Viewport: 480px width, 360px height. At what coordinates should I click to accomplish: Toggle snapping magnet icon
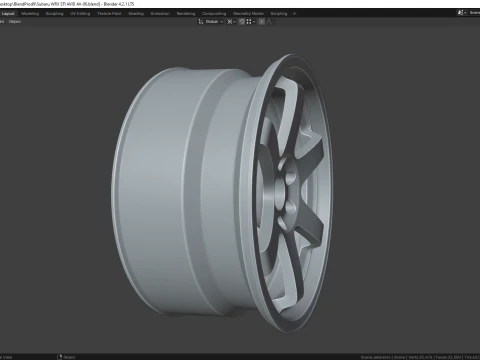pos(242,22)
